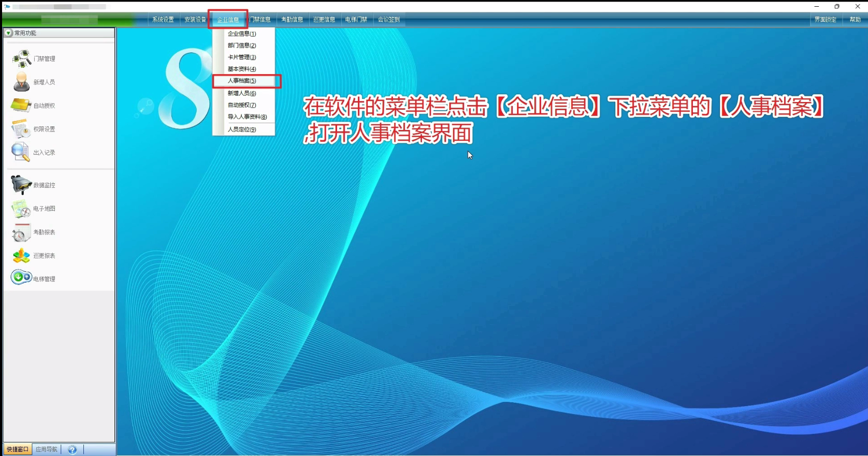Launch 数据监控 camera icon
The height and width of the screenshot is (456, 868).
[21, 185]
